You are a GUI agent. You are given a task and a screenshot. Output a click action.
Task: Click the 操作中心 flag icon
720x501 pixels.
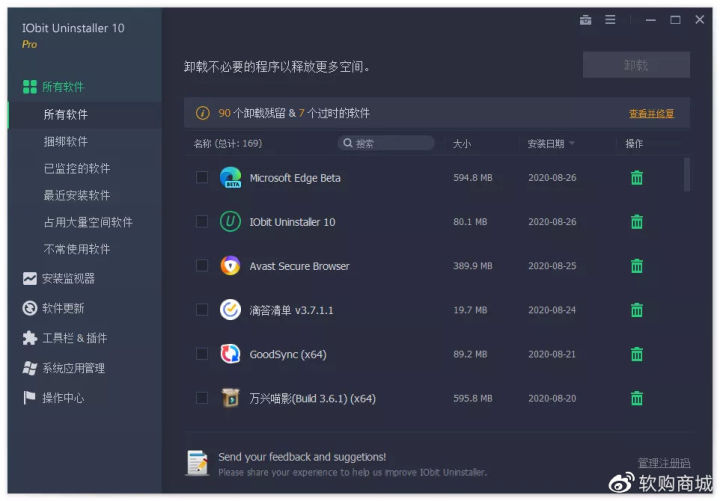tap(29, 398)
